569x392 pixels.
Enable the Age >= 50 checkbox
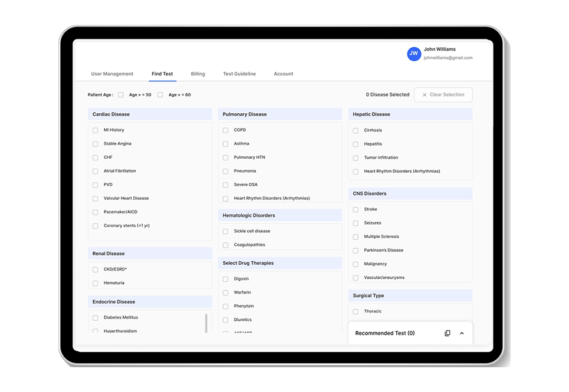tap(121, 95)
